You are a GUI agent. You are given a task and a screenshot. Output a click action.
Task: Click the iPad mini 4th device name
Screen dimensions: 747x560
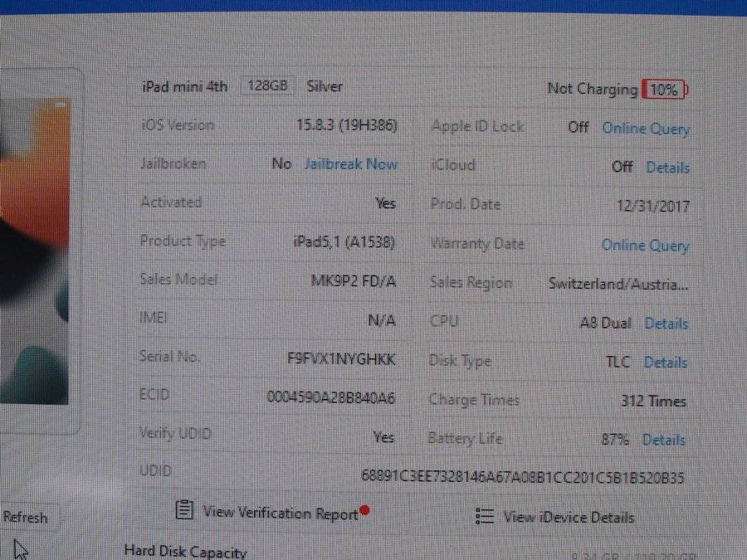pos(185,86)
